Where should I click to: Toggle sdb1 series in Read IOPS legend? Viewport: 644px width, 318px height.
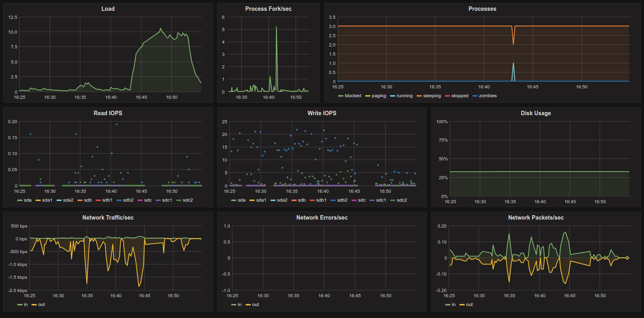click(104, 200)
